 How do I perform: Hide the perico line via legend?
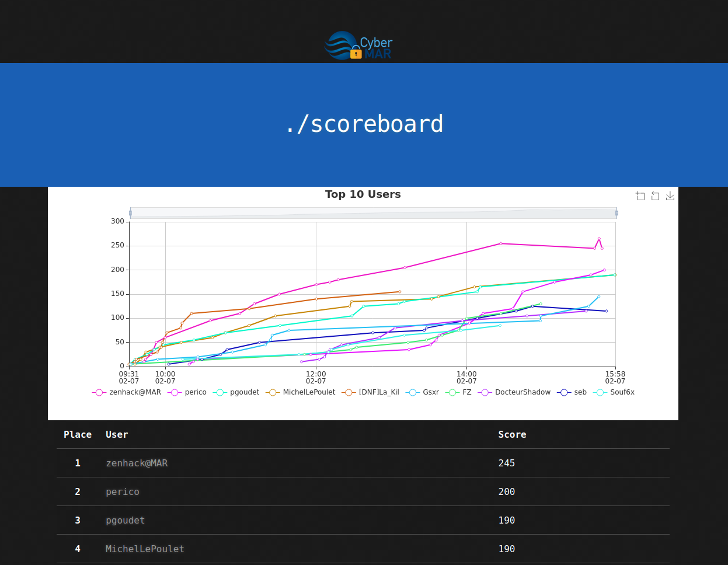187,392
